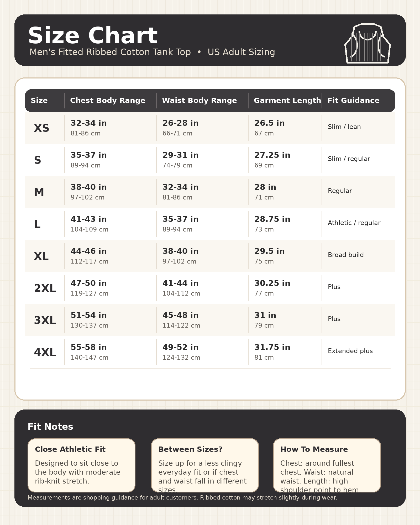Click the 27.25 in garment length
420x525 pixels.
pos(272,155)
